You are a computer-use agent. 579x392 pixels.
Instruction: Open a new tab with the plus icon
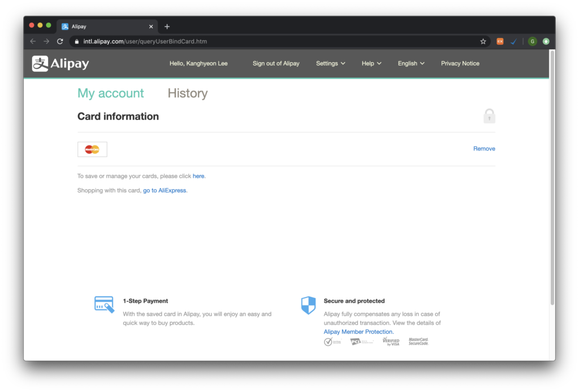click(167, 27)
